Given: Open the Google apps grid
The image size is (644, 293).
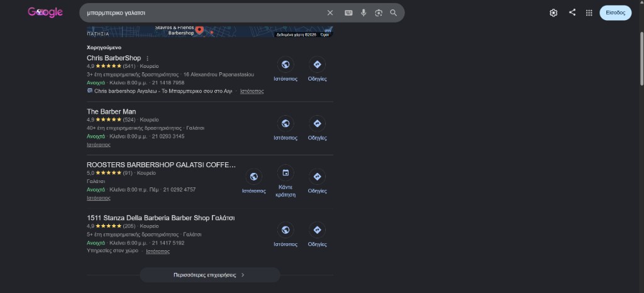Looking at the screenshot, I should (x=589, y=13).
